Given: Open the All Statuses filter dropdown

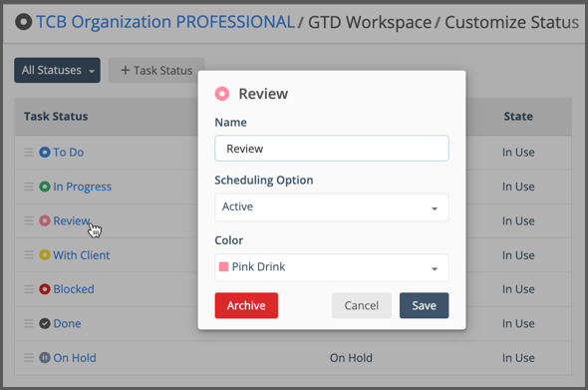Looking at the screenshot, I should tap(58, 70).
